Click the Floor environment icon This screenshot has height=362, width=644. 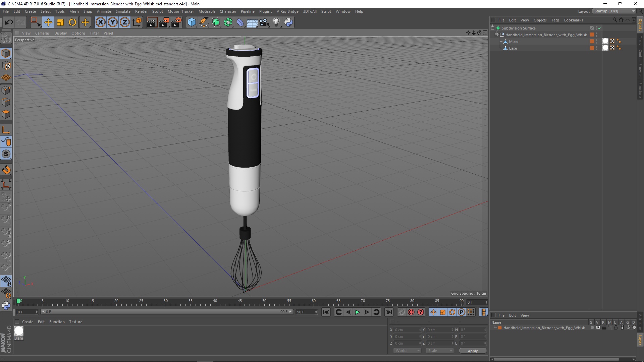click(x=252, y=22)
